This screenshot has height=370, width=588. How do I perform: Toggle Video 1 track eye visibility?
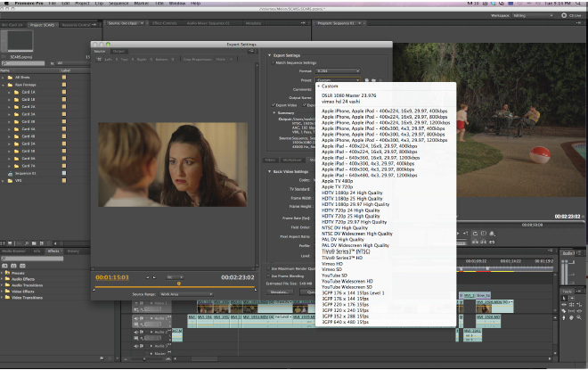click(x=136, y=303)
